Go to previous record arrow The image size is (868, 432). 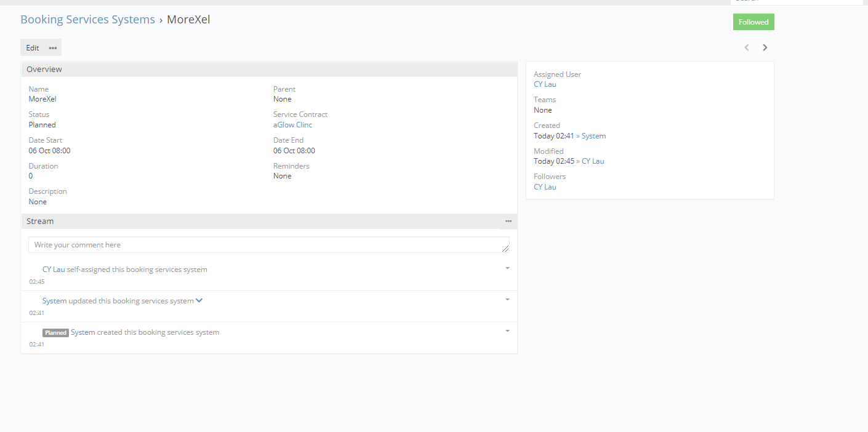[747, 47]
